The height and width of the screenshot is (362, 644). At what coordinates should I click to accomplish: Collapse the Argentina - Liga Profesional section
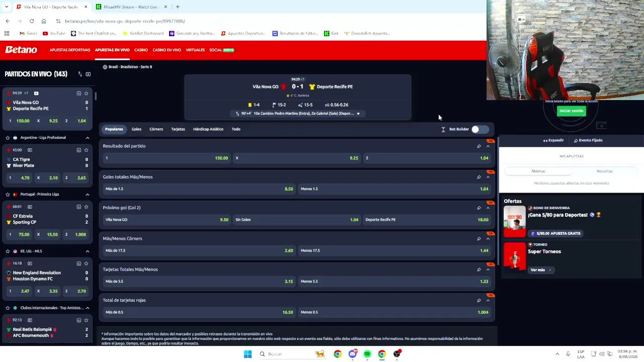[x=88, y=137]
